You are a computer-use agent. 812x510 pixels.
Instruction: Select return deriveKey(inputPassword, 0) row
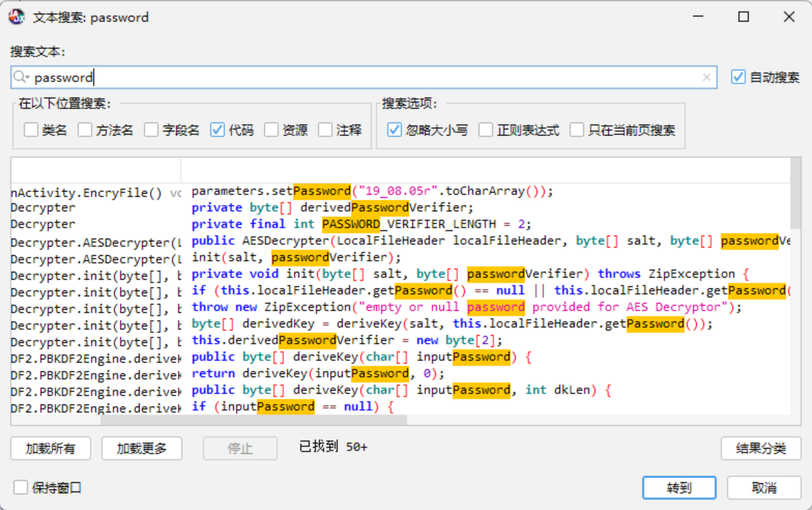click(400, 374)
